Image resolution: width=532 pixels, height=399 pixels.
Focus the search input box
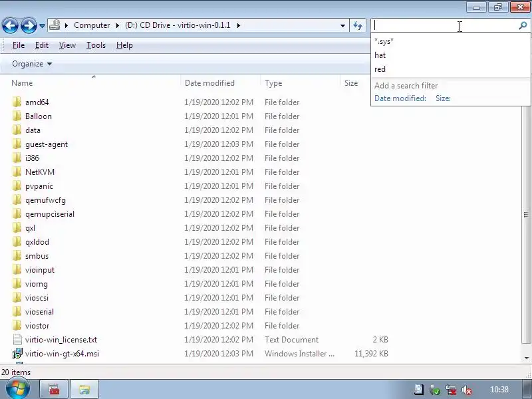click(x=444, y=25)
